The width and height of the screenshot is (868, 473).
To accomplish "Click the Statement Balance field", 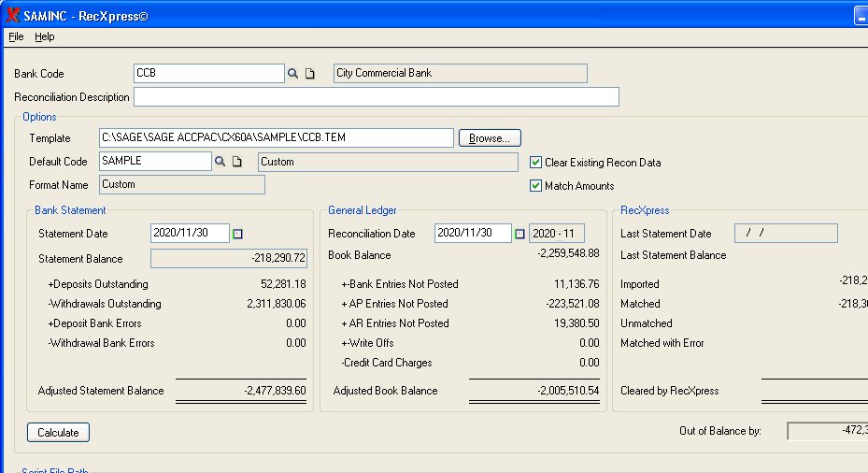I will [229, 259].
